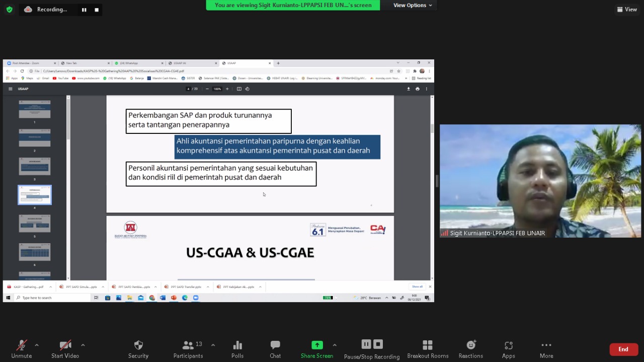Toggle the PDF sidebar hamburger menu
Image resolution: width=644 pixels, height=362 pixels.
(10, 89)
